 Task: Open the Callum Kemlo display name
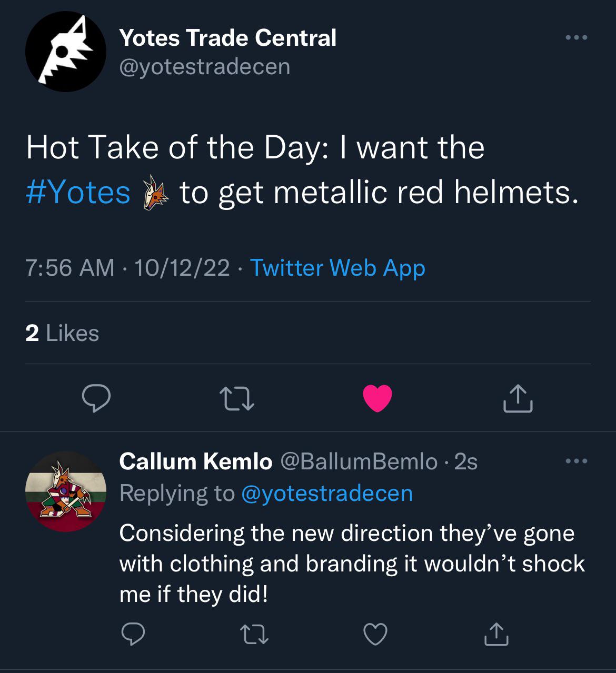pyautogui.click(x=196, y=461)
